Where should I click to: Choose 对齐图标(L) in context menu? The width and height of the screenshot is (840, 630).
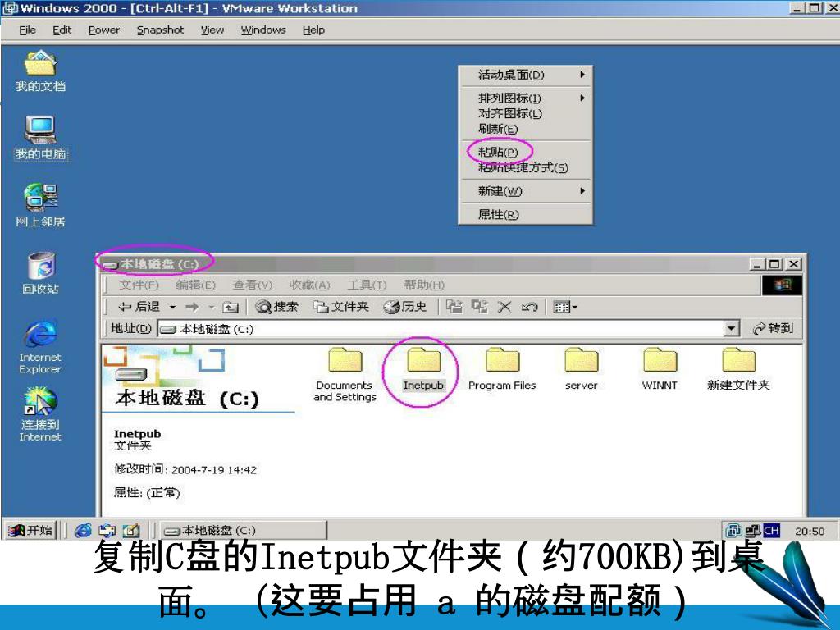pyautogui.click(x=526, y=113)
